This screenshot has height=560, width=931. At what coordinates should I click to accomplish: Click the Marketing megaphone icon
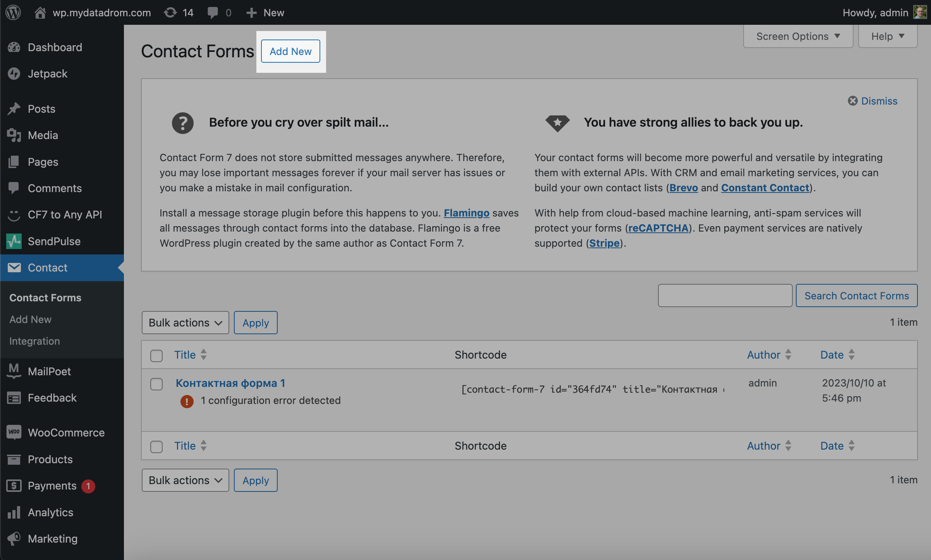click(x=14, y=539)
